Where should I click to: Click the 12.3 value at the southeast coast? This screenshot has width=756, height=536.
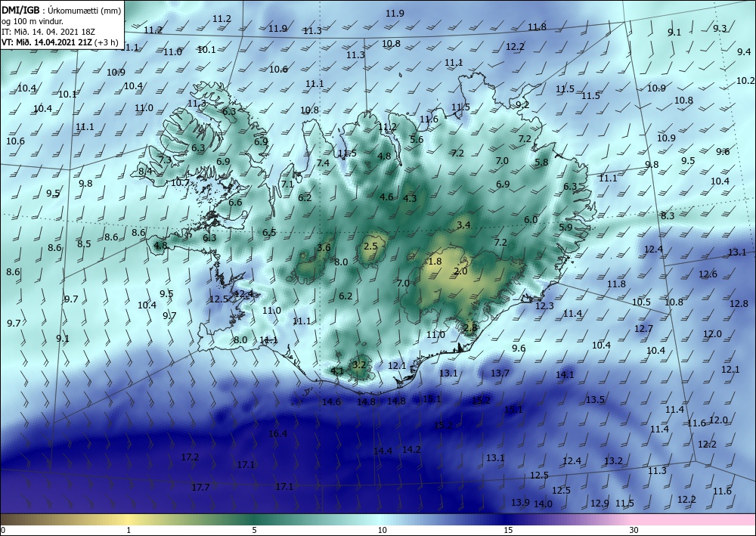545,306
